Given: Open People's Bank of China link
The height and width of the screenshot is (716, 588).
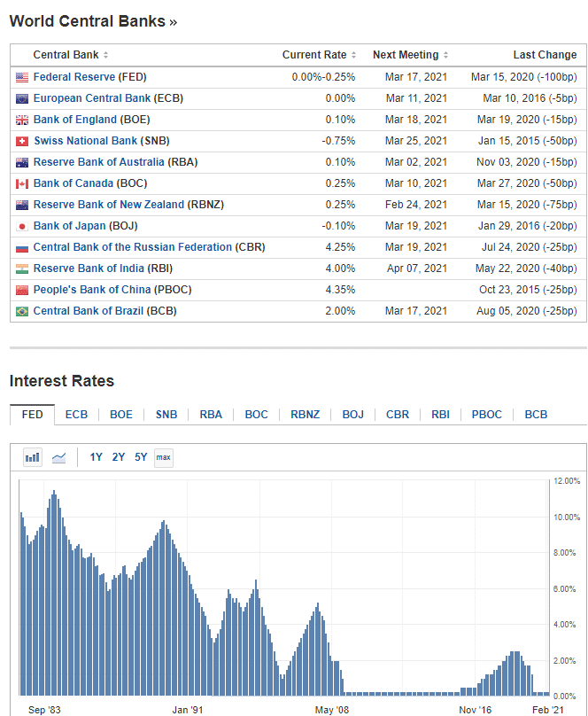Looking at the screenshot, I should coord(92,290).
